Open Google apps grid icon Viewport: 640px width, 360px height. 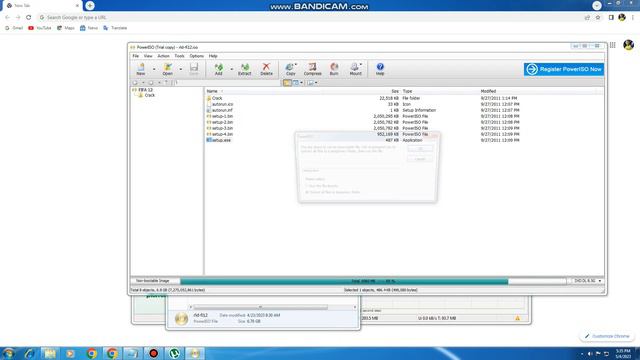point(613,45)
